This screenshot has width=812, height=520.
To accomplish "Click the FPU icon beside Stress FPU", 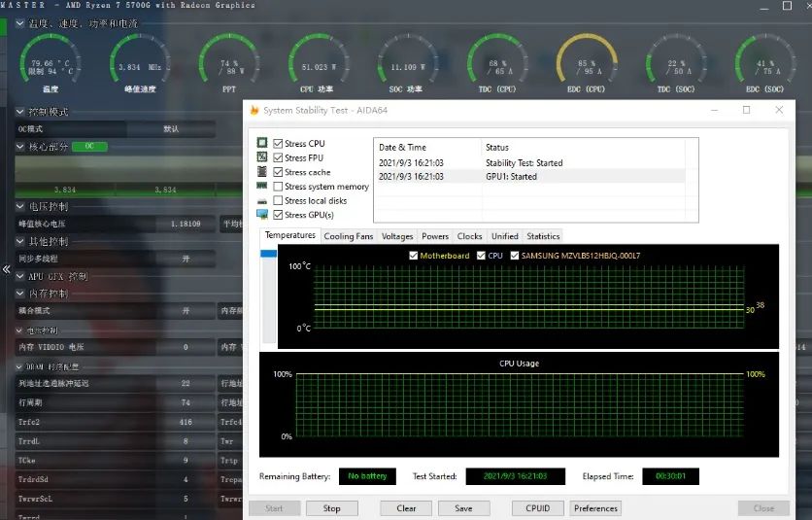I will click(262, 156).
